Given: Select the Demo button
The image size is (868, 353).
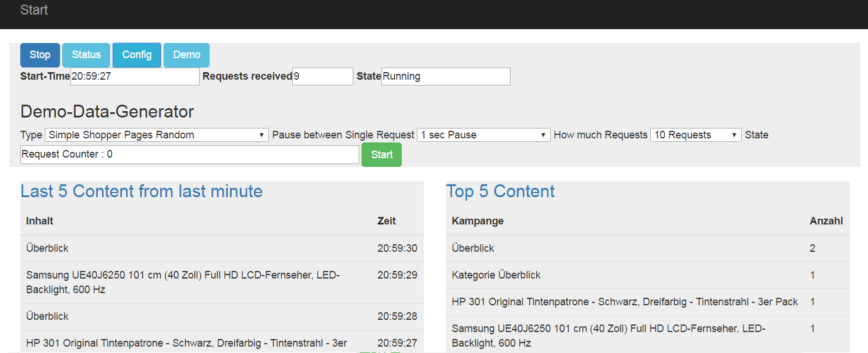Looking at the screenshot, I should click(186, 55).
